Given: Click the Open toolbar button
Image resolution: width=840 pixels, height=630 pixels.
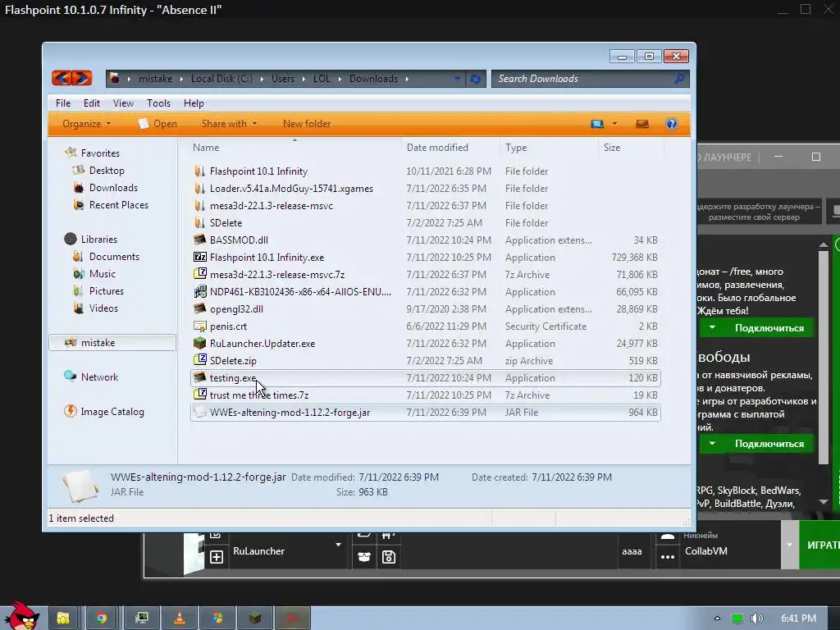Looking at the screenshot, I should (x=157, y=124).
